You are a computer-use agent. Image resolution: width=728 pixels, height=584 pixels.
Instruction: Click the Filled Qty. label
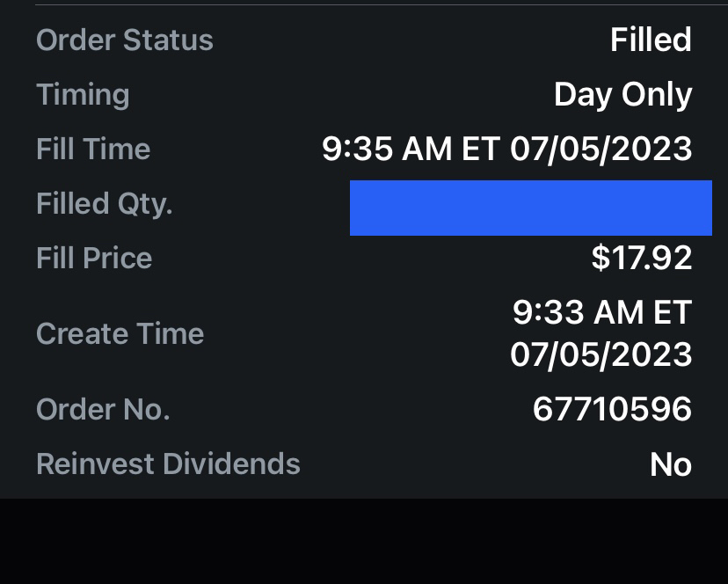pos(104,204)
